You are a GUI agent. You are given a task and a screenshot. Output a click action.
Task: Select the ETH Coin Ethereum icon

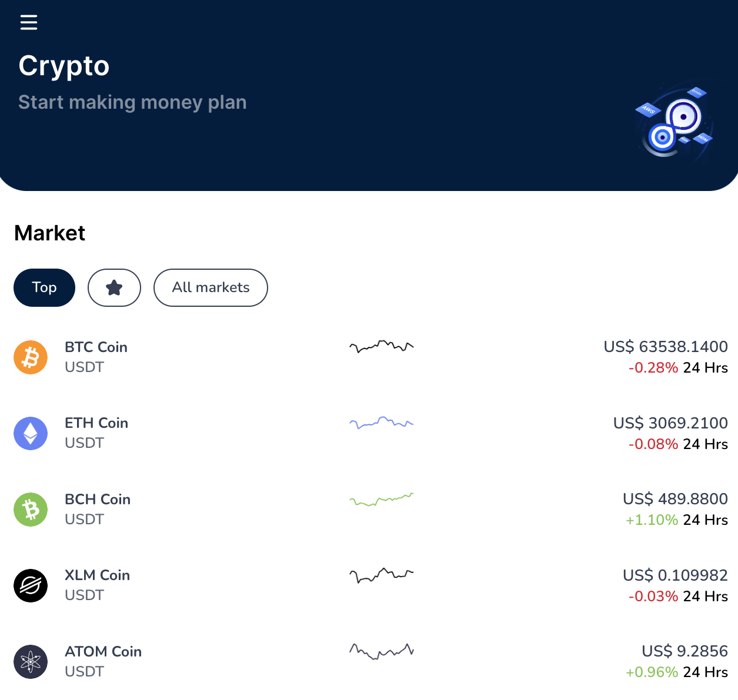tap(30, 433)
